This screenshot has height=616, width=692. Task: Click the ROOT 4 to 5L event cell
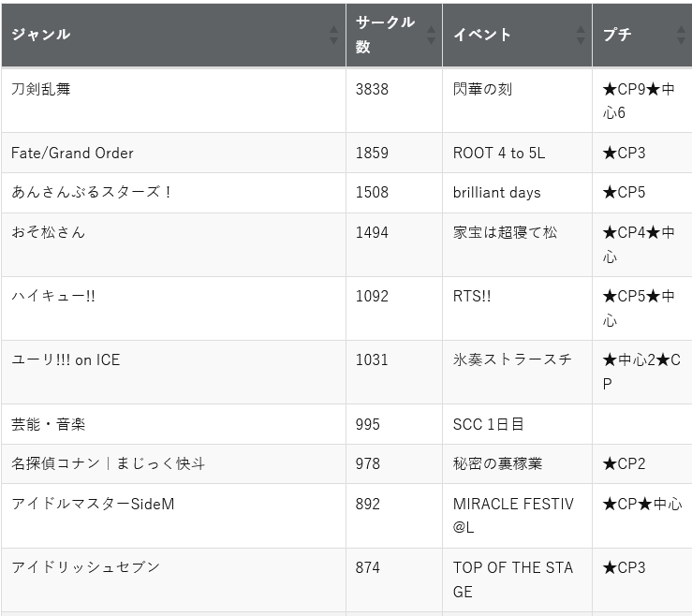pos(517,153)
